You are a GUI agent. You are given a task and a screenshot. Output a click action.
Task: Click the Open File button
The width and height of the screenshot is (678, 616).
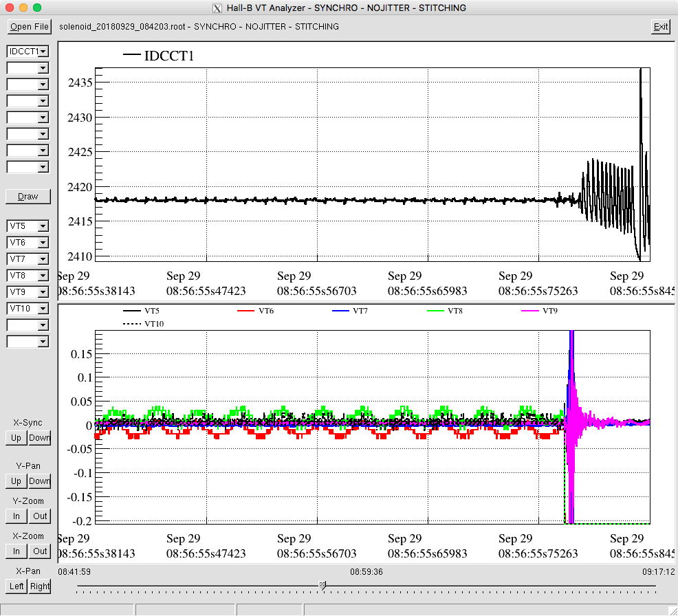pos(29,27)
